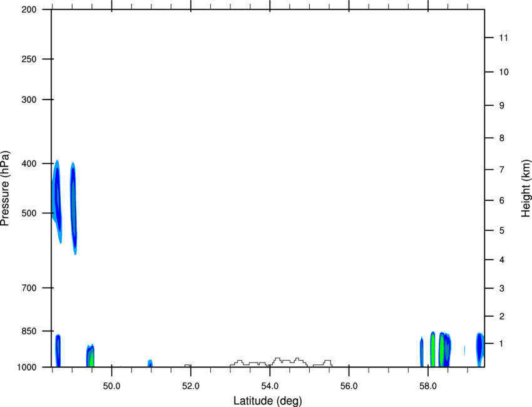Click the 5 km height label
The width and height of the screenshot is (532, 407).
(x=502, y=230)
